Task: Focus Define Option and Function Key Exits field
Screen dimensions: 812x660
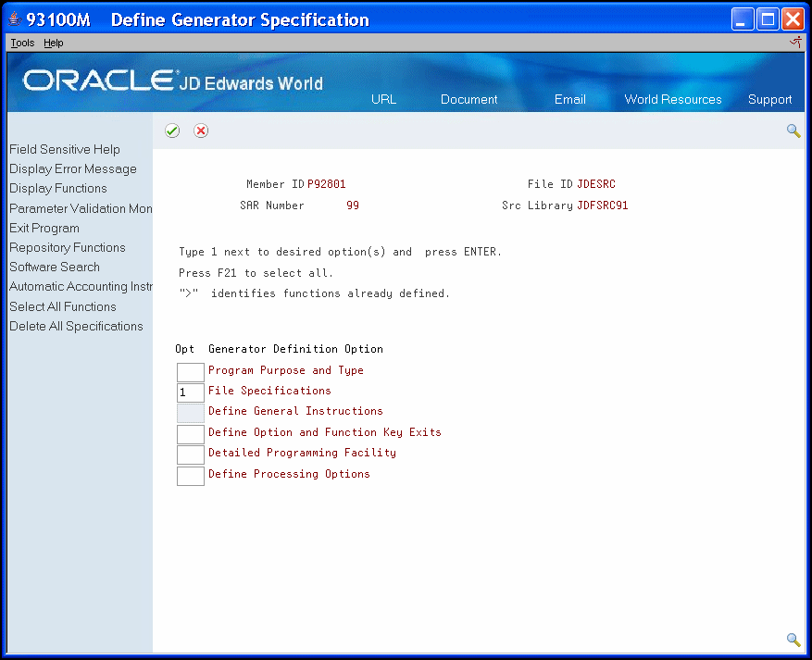Action: [x=190, y=434]
